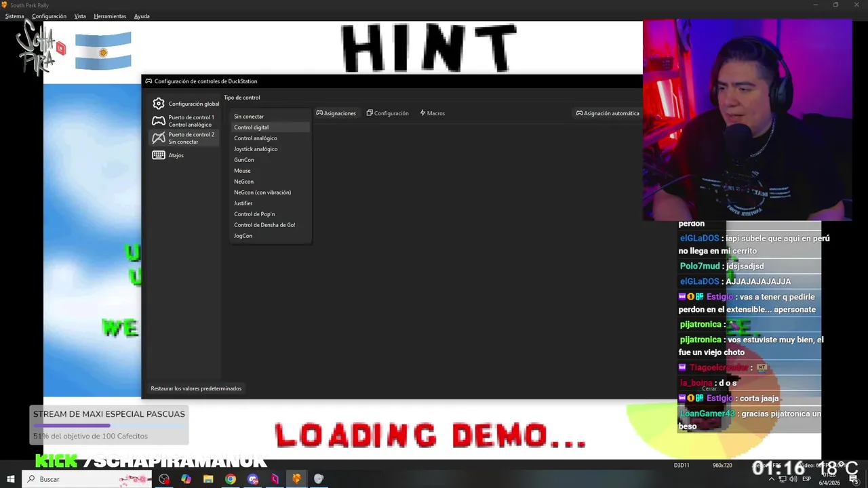Switch to the Macros tab
Screen dimensions: 868x488
point(433,113)
